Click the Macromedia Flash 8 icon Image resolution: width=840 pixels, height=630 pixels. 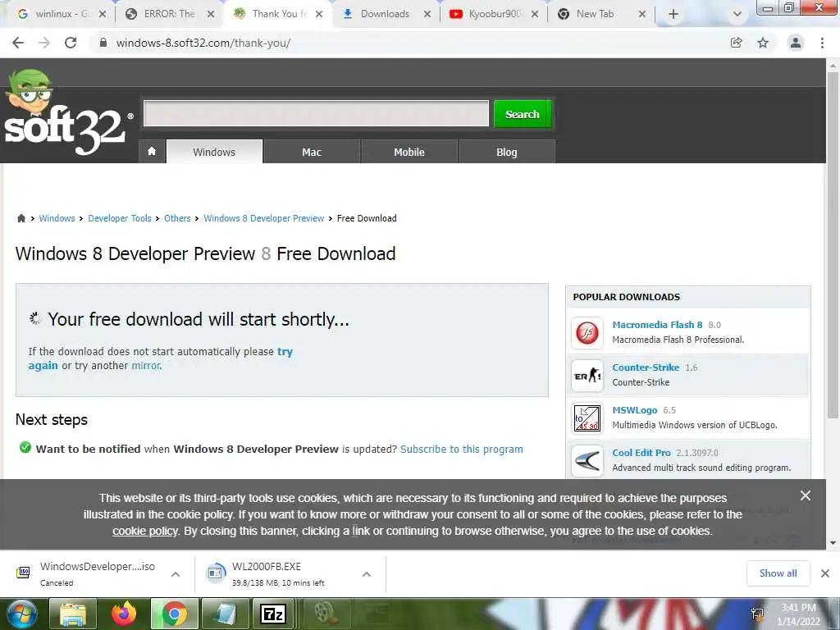point(587,333)
